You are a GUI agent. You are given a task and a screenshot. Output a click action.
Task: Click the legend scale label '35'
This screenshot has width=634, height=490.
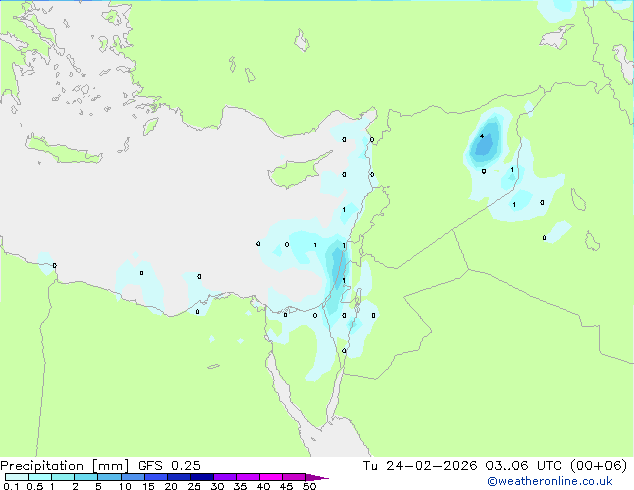click(240, 486)
